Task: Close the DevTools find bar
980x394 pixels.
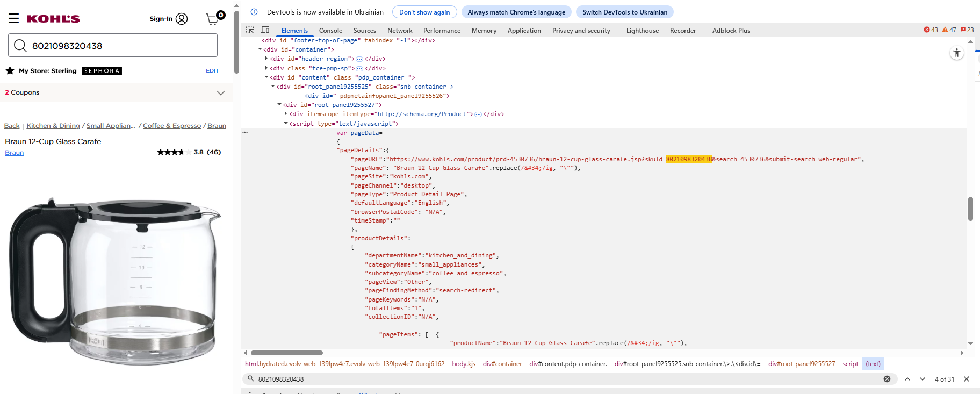Action: (x=967, y=379)
